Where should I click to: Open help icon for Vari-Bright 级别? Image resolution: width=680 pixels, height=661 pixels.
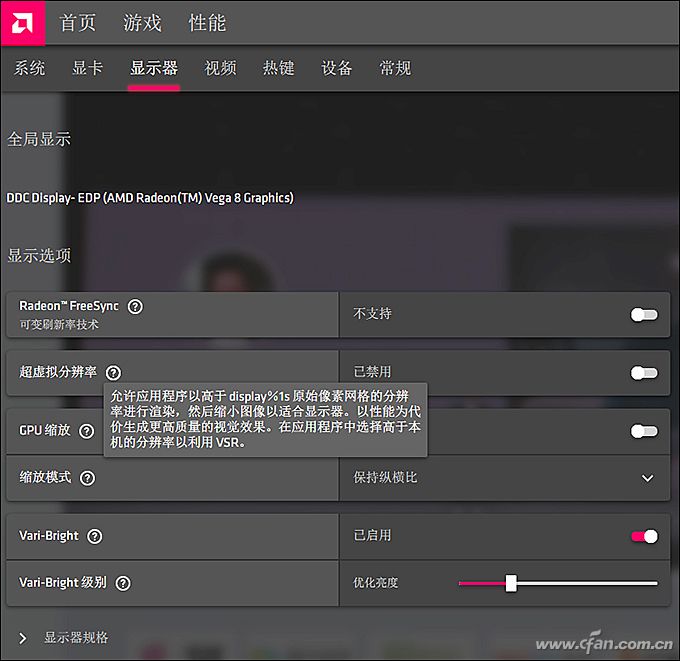123,583
